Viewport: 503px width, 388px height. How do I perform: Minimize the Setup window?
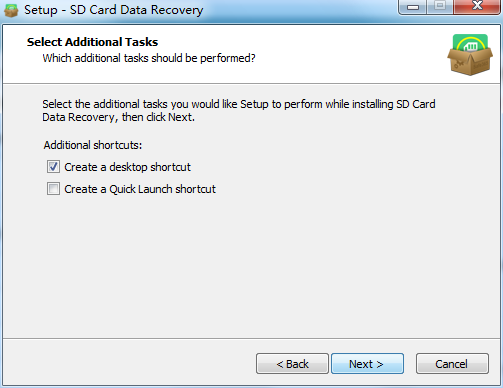(x=413, y=7)
